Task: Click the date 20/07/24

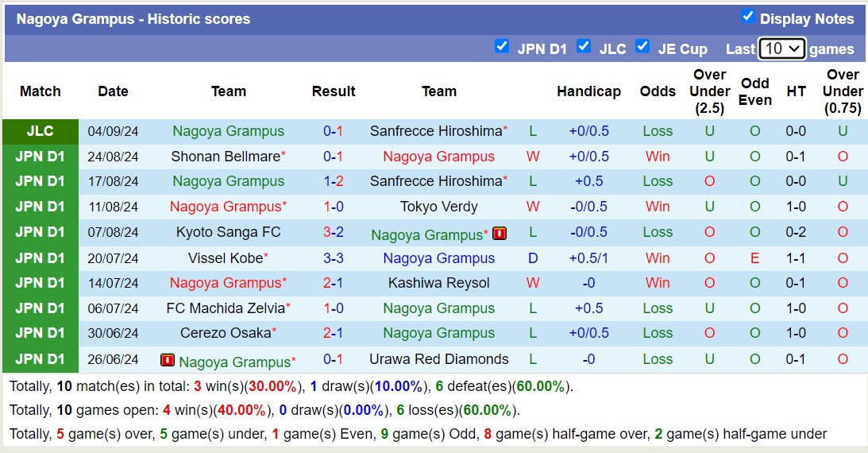Action: [x=113, y=258]
